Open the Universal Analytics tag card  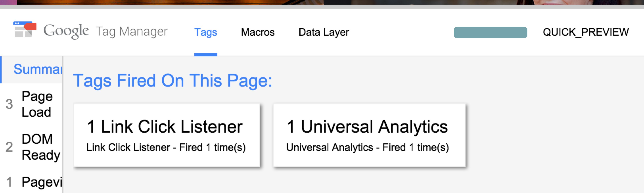(x=369, y=135)
